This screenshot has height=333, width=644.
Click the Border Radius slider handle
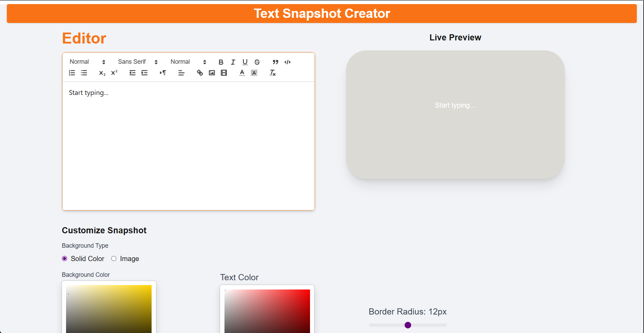point(408,325)
